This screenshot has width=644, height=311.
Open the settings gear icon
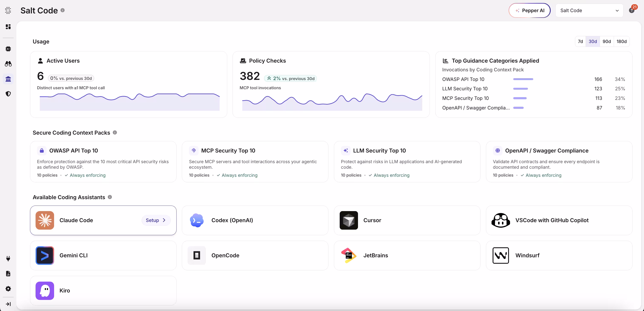tap(8, 289)
